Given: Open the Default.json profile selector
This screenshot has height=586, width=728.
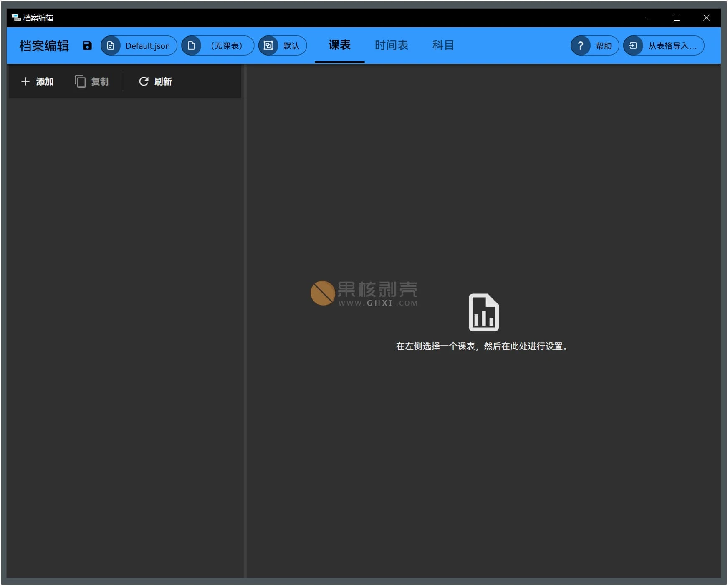Looking at the screenshot, I should (x=139, y=45).
